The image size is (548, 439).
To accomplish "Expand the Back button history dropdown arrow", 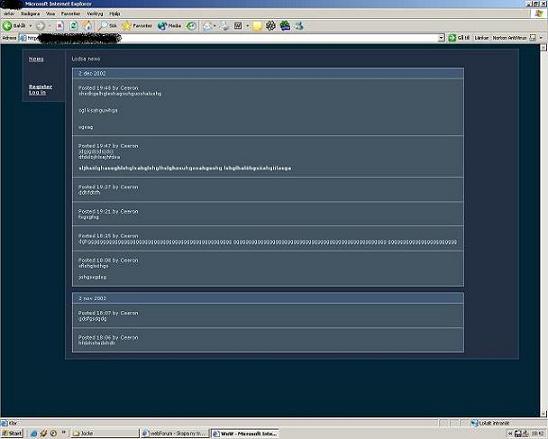I will tap(30, 26).
